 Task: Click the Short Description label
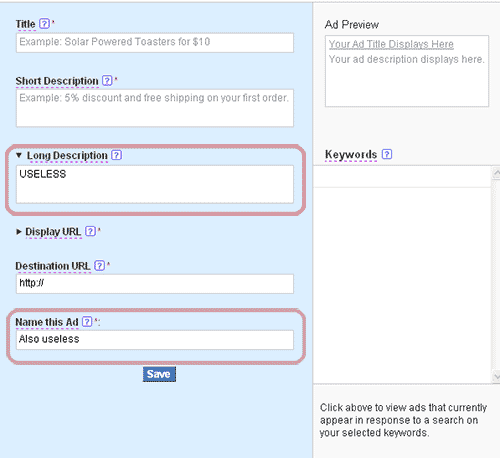(x=57, y=81)
